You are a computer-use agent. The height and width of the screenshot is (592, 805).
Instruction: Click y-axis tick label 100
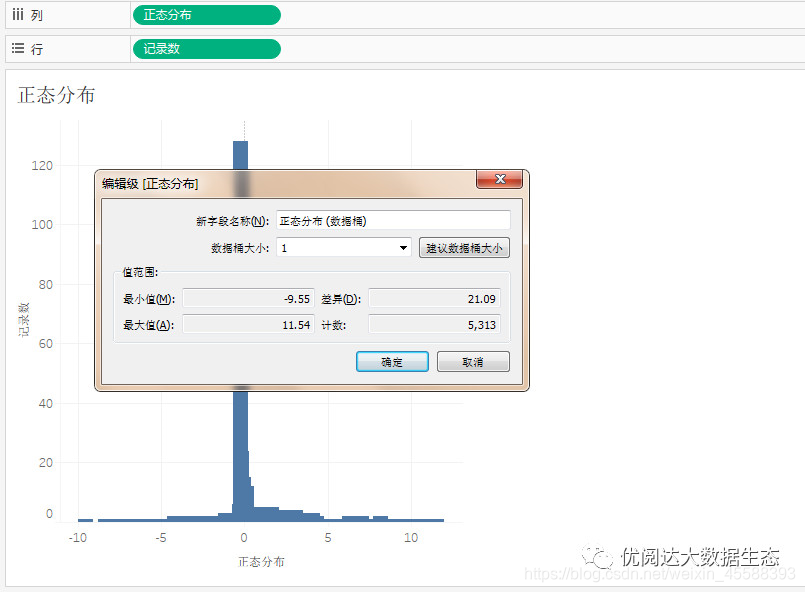42,225
